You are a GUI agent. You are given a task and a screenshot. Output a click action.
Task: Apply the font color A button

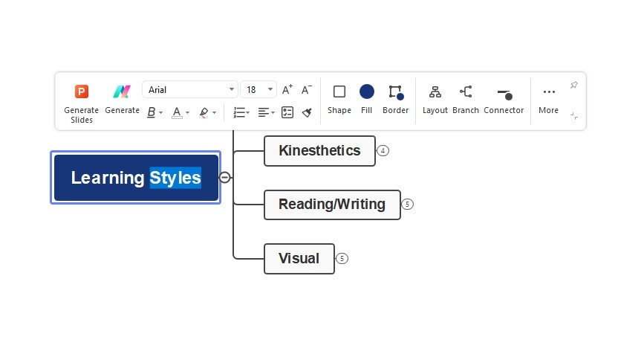pos(177,112)
